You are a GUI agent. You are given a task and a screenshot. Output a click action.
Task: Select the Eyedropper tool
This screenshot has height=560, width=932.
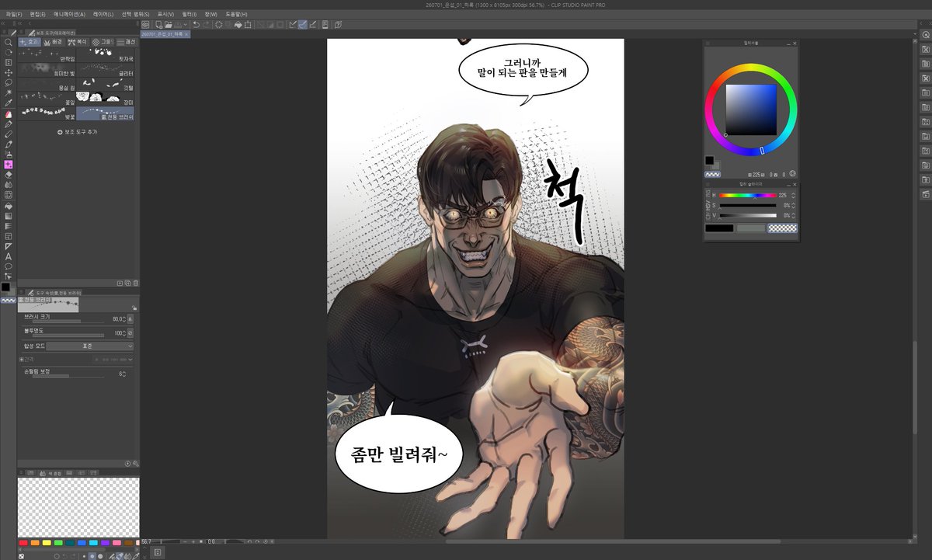click(x=9, y=103)
